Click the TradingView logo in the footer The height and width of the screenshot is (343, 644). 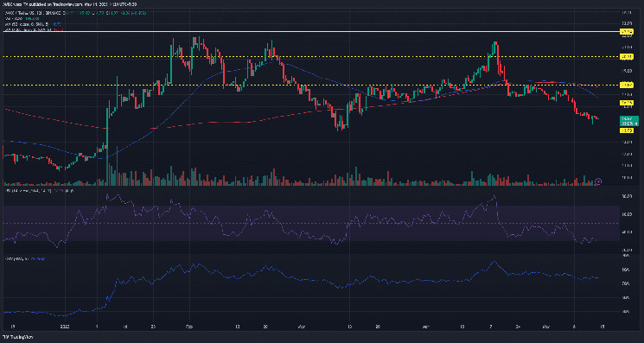coord(17,337)
